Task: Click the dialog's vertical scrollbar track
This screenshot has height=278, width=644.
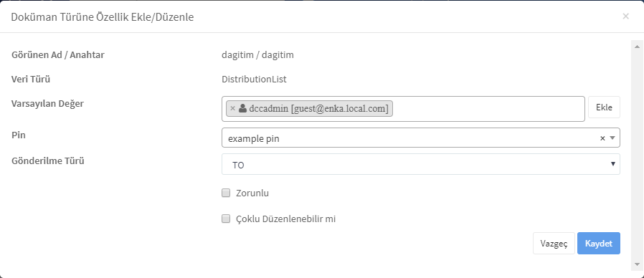Action: (637, 155)
